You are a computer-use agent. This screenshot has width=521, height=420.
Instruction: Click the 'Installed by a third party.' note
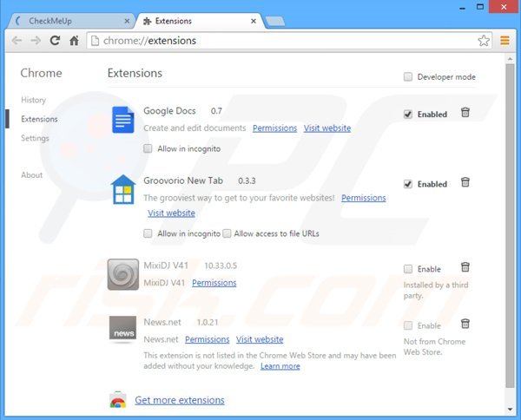[x=436, y=290]
